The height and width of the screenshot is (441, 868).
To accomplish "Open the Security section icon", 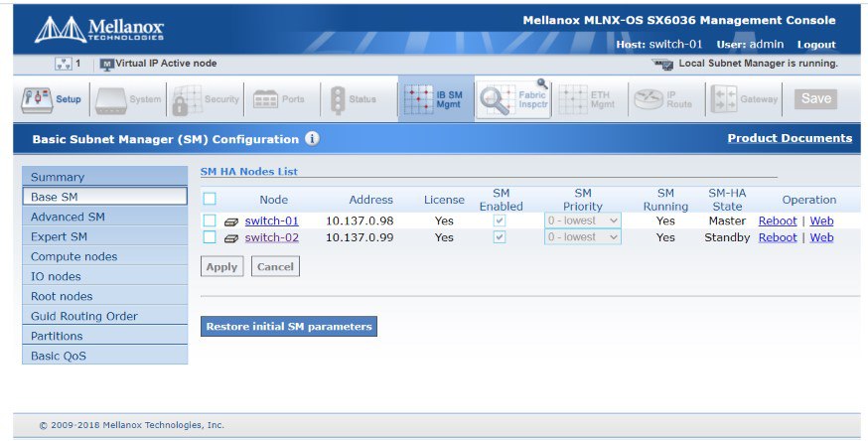I will point(187,99).
